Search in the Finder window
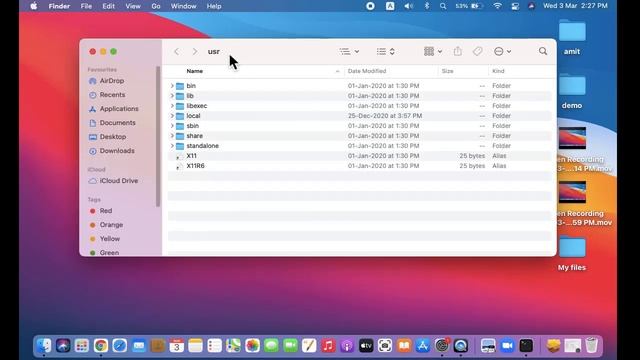The image size is (640, 360). [542, 51]
